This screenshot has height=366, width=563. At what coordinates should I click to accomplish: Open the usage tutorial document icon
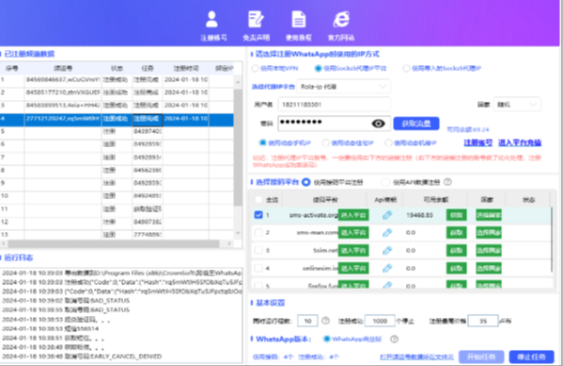tap(298, 19)
